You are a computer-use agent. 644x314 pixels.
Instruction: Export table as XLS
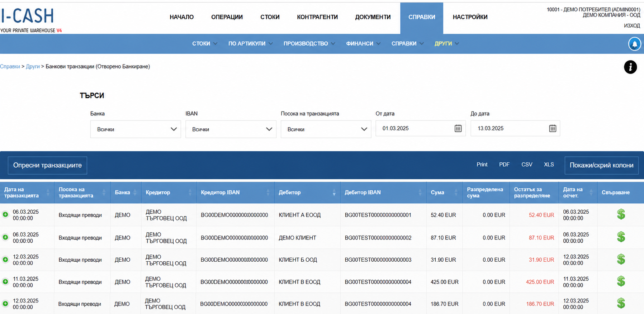click(549, 165)
